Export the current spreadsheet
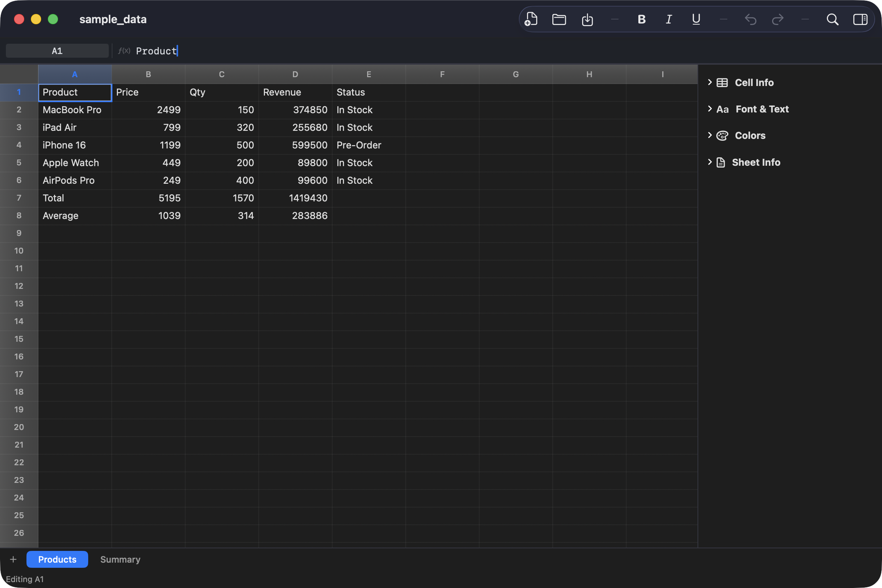 (x=587, y=19)
